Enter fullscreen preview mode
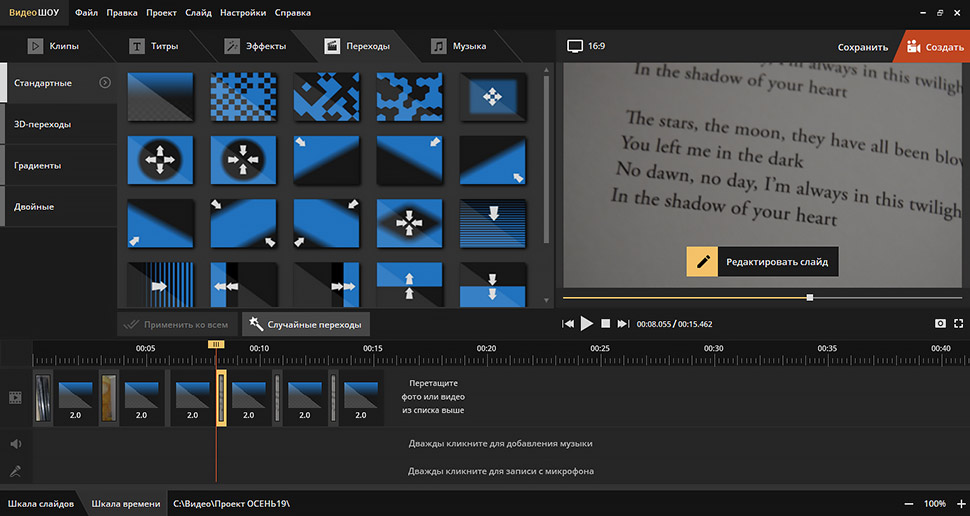Image resolution: width=970 pixels, height=516 pixels. click(958, 324)
